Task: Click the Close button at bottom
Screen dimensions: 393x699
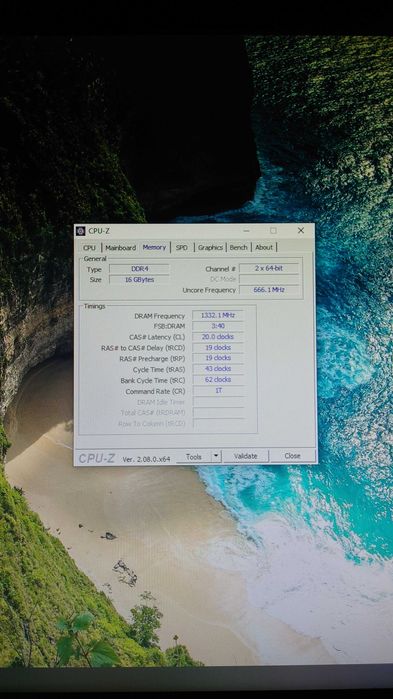Action: (x=293, y=456)
